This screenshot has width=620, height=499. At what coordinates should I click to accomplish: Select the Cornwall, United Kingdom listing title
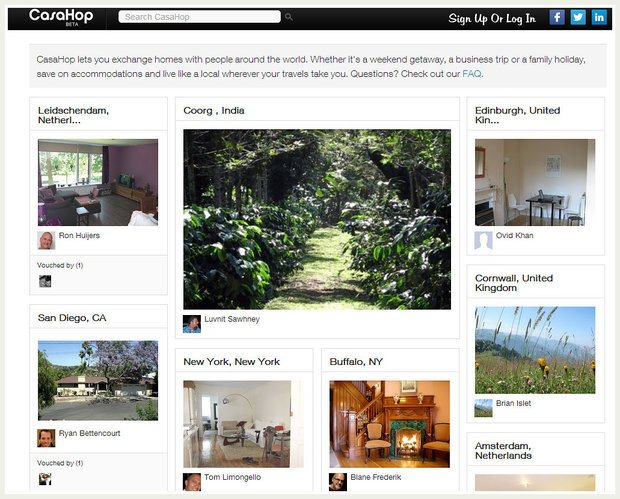point(514,283)
